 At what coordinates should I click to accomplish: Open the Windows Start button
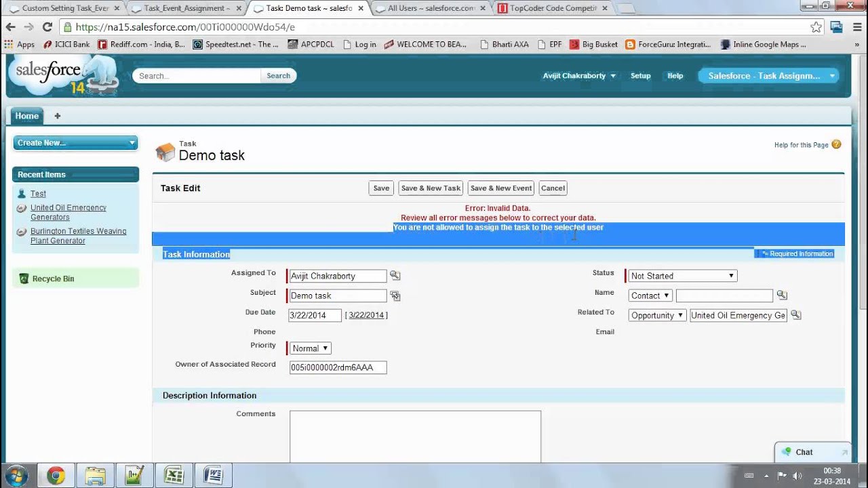[x=16, y=475]
